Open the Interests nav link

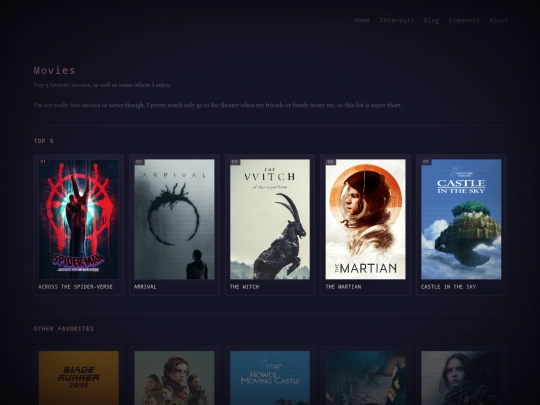(x=397, y=20)
